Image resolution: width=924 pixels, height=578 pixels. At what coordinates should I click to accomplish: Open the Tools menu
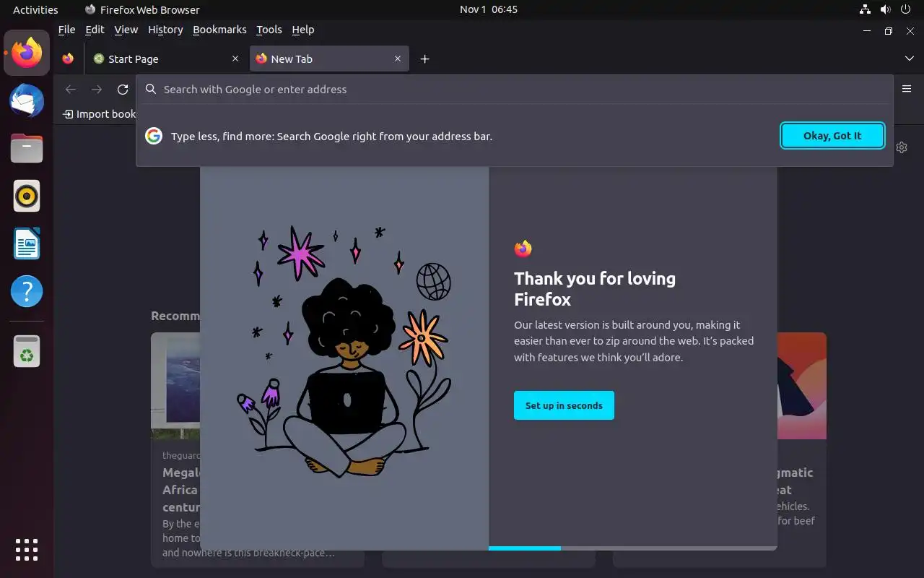coord(269,30)
